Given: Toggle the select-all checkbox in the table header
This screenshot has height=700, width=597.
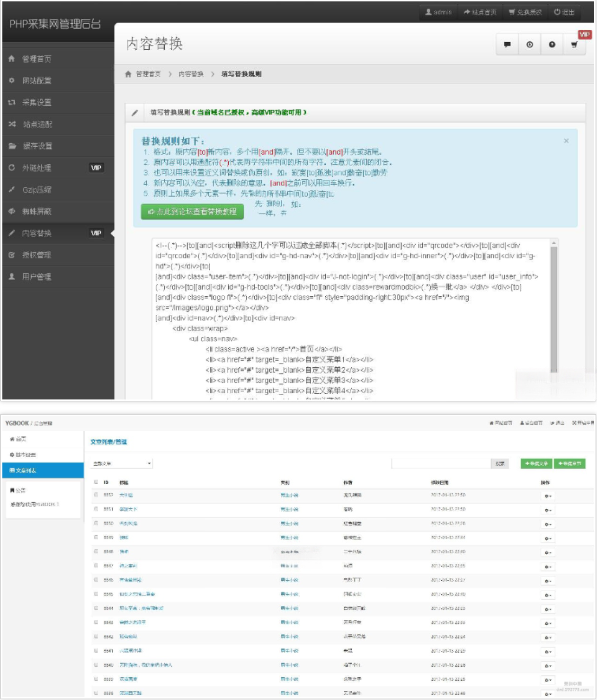Looking at the screenshot, I should [96, 482].
